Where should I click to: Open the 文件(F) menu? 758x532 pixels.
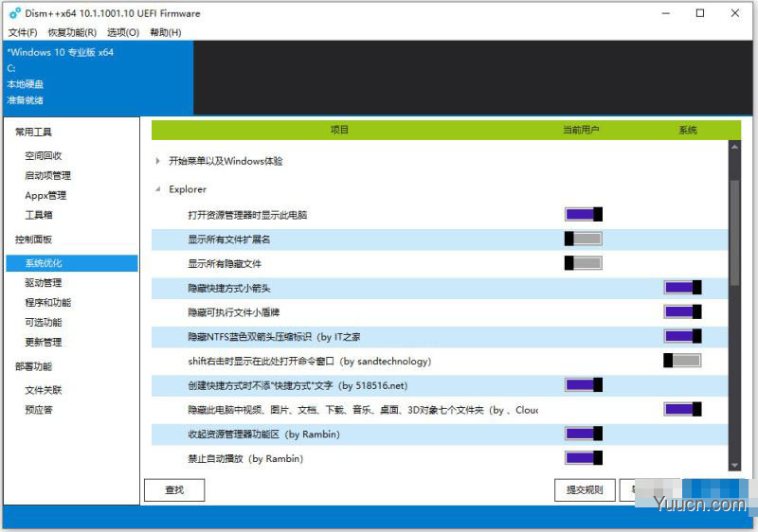(23, 32)
